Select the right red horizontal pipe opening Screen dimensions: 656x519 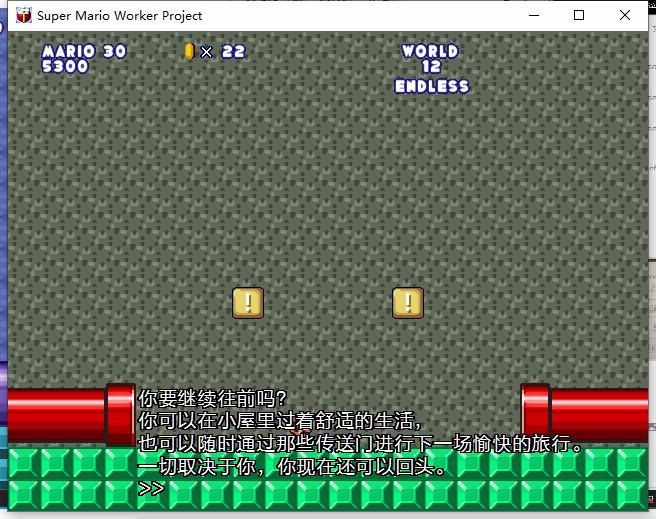tap(535, 412)
